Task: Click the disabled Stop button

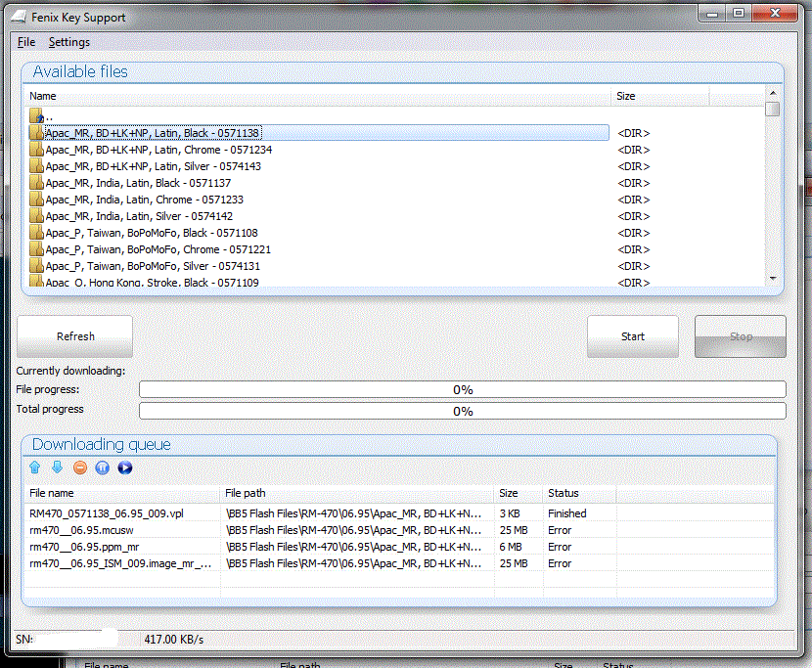Action: [x=741, y=336]
